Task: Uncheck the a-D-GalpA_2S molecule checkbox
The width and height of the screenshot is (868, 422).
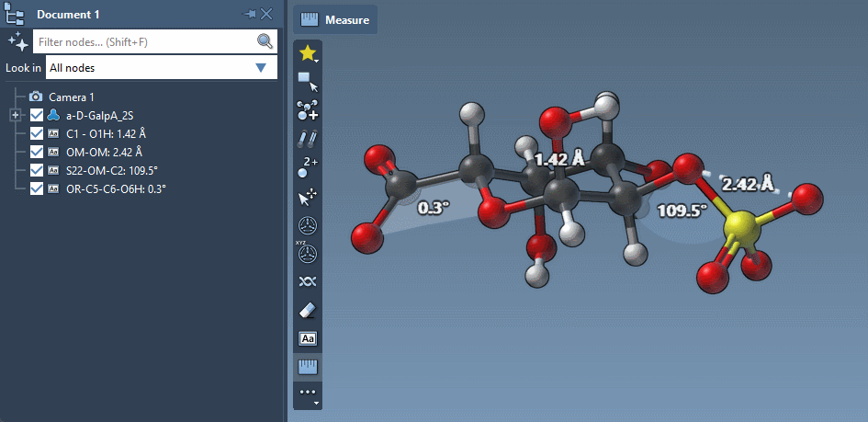Action: 37,115
